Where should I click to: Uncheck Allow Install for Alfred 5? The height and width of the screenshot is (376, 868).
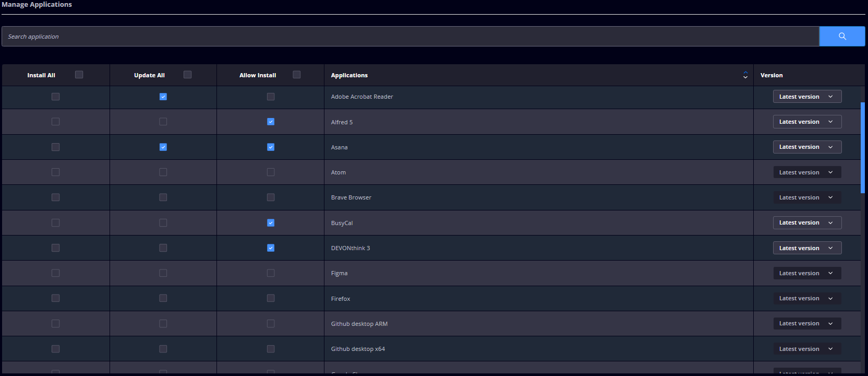click(271, 122)
